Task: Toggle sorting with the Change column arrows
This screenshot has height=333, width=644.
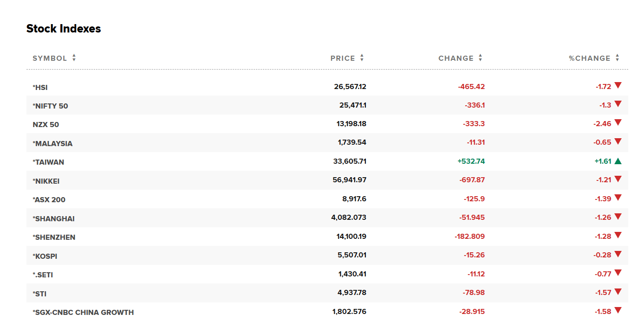Action: coord(480,58)
